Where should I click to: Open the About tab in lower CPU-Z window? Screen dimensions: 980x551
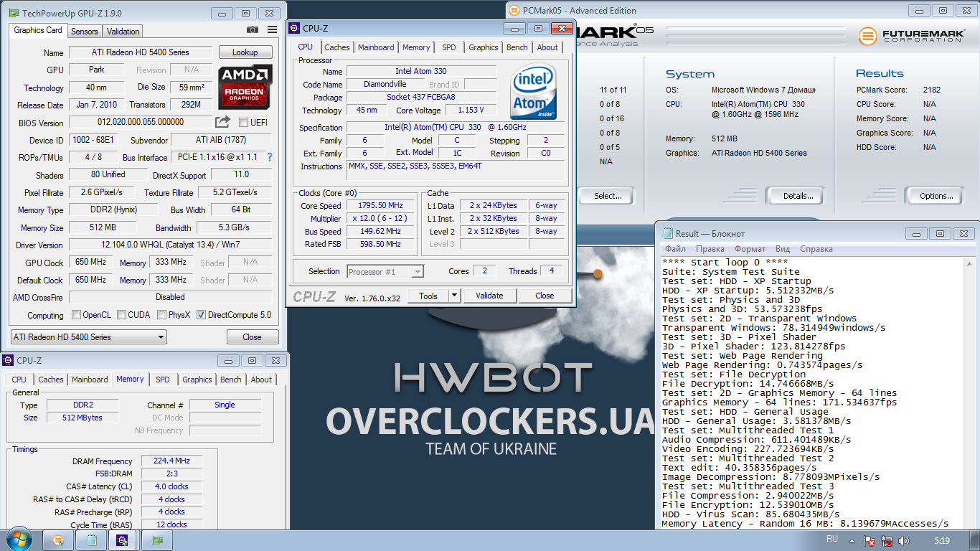[261, 380]
